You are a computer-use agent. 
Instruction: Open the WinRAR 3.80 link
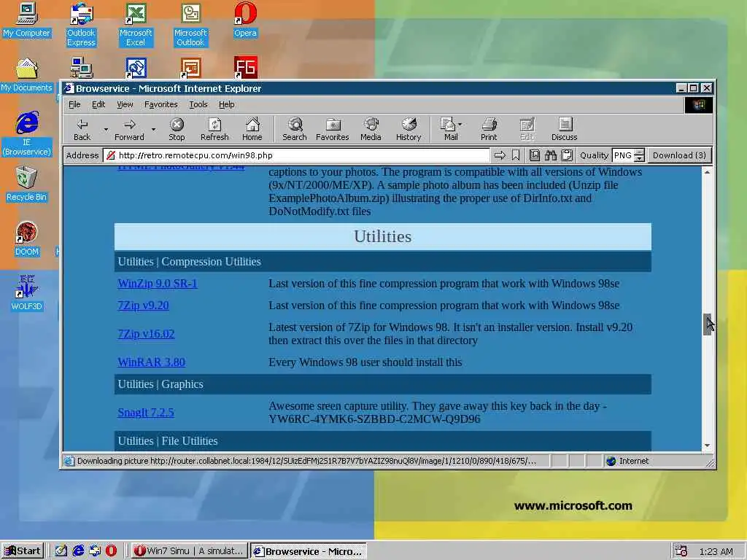coord(152,362)
